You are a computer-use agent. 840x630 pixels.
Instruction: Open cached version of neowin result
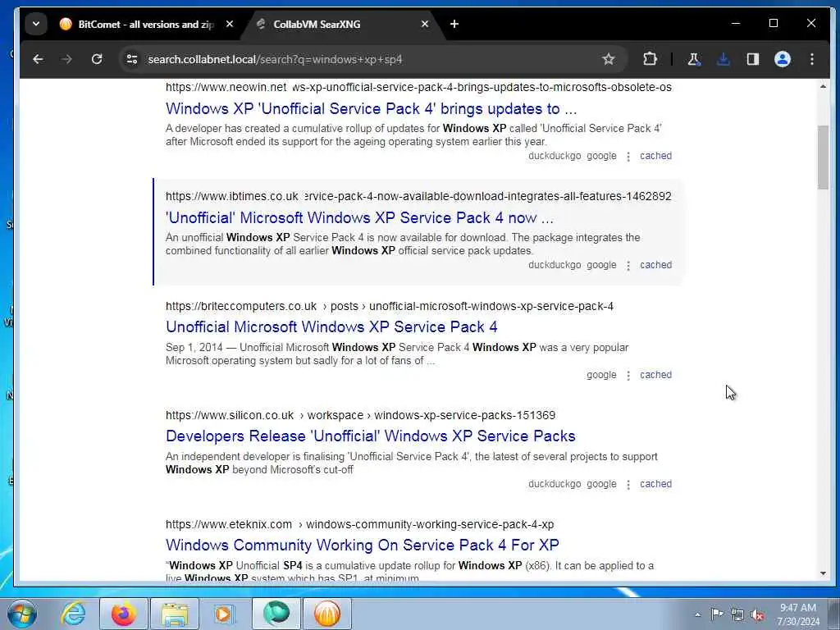click(655, 156)
